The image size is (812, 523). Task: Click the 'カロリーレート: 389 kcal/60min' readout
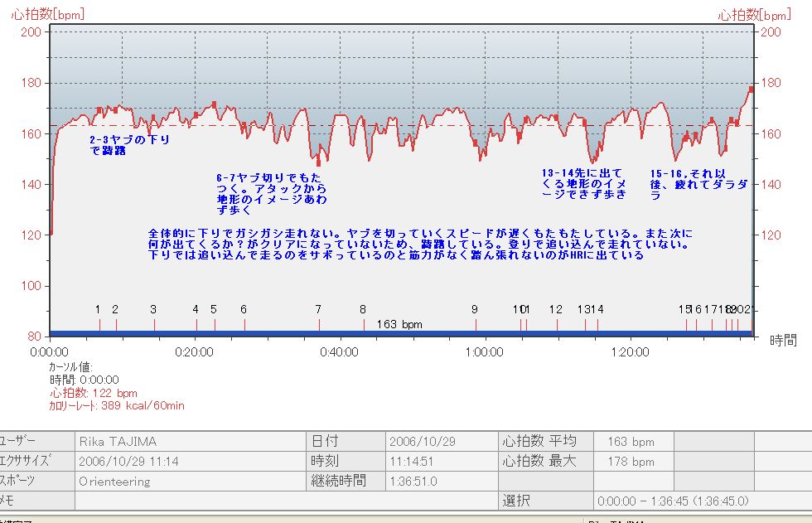point(117,405)
